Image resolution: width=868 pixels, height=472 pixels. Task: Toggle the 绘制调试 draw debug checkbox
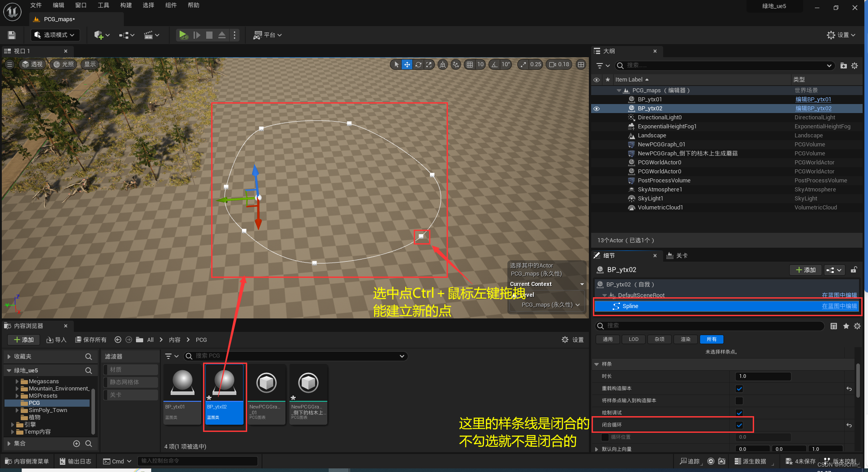[739, 413]
